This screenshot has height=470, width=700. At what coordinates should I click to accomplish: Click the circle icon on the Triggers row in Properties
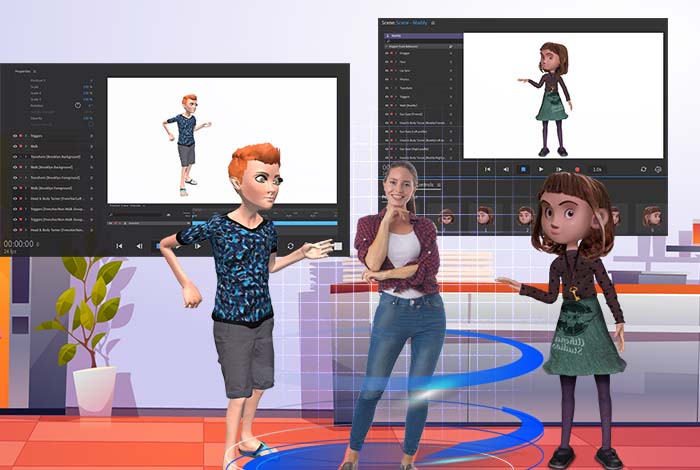pyautogui.click(x=92, y=136)
